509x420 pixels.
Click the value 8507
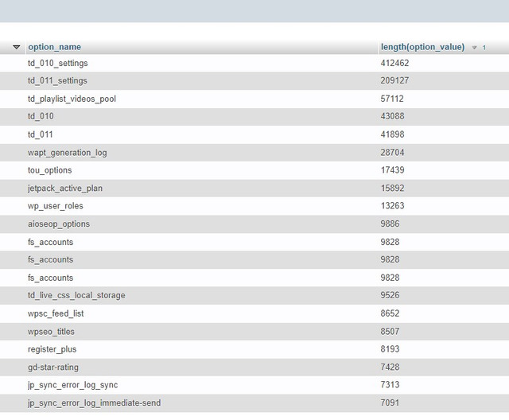click(x=390, y=332)
